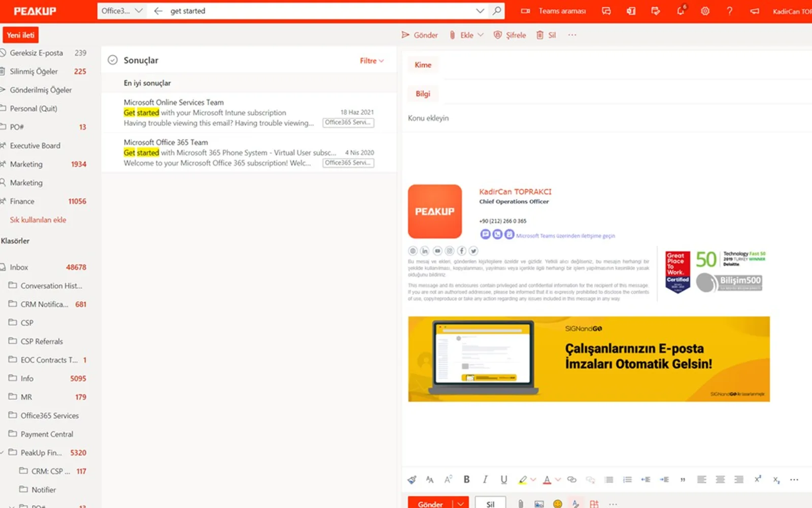Open the Inbox folder
The width and height of the screenshot is (812, 508).
[x=44, y=267]
